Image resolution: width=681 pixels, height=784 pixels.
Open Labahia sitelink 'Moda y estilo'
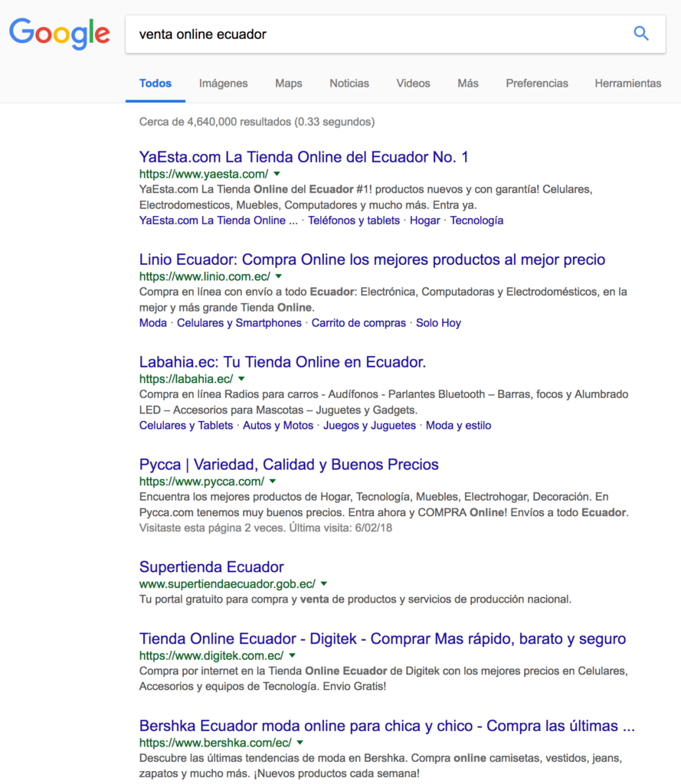458,426
